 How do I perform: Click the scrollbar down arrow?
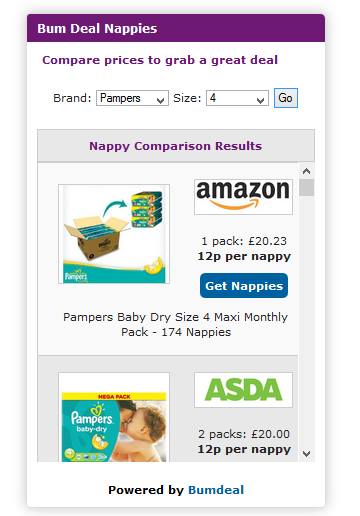point(306,454)
